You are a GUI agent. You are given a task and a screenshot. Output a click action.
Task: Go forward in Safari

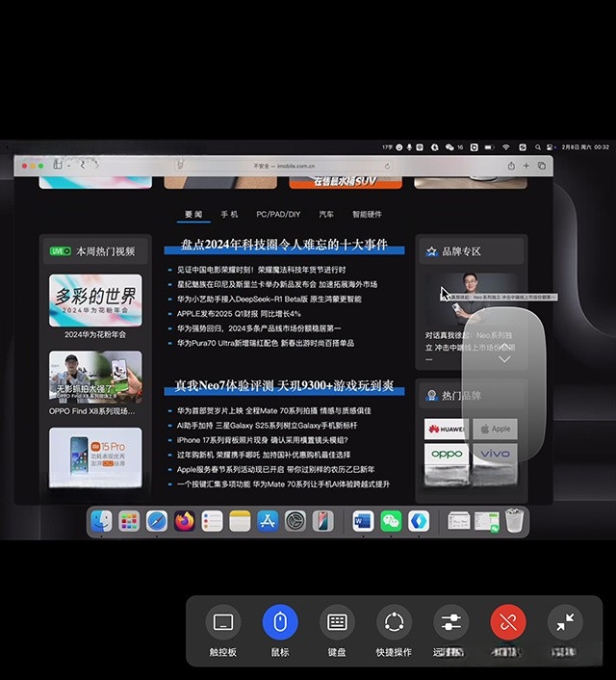tap(96, 166)
